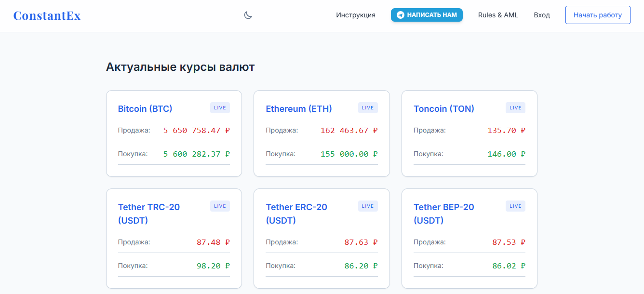Select Tether ERC-20 purchase price 86.20 ₽

[x=361, y=266]
